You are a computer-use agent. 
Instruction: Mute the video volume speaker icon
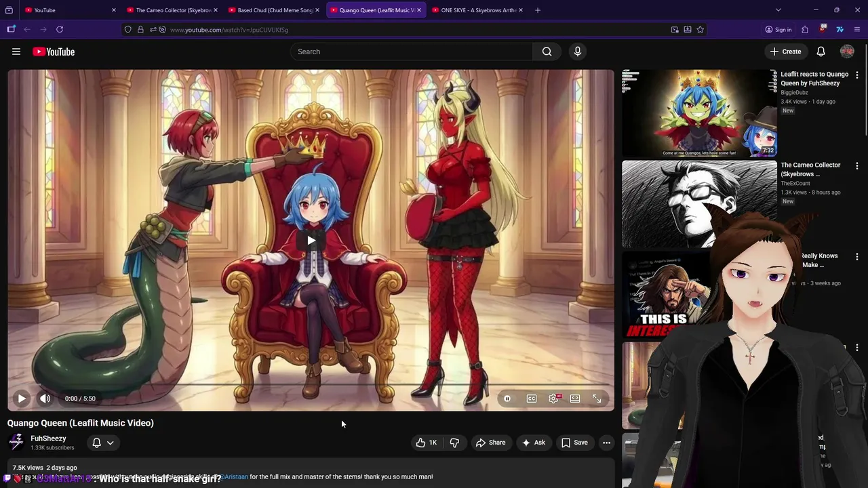45,399
